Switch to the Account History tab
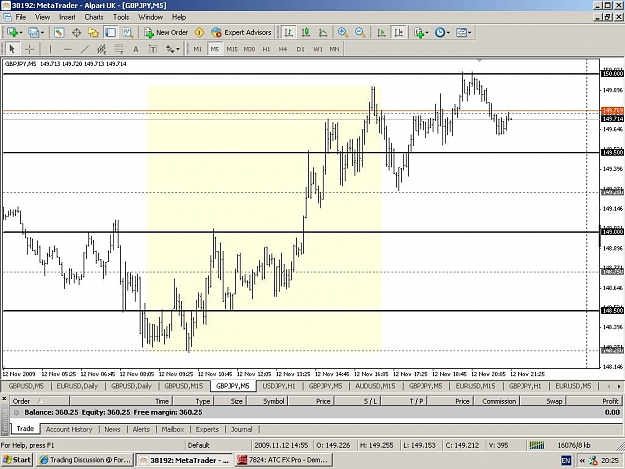The width and height of the screenshot is (625, 469). click(69, 429)
